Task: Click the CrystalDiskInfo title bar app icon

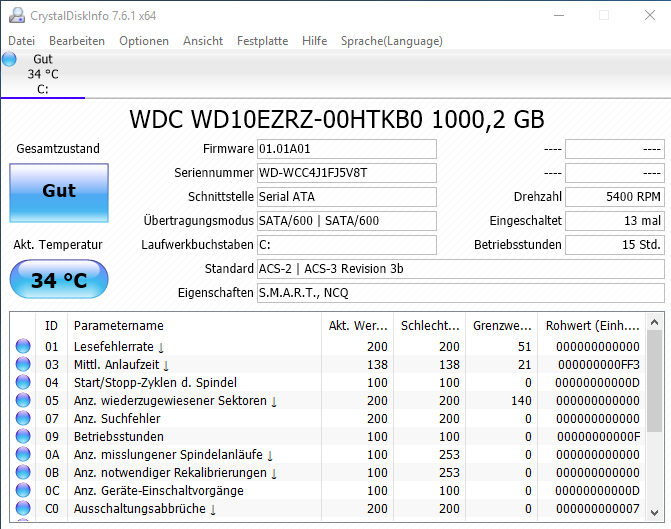Action: point(17,15)
